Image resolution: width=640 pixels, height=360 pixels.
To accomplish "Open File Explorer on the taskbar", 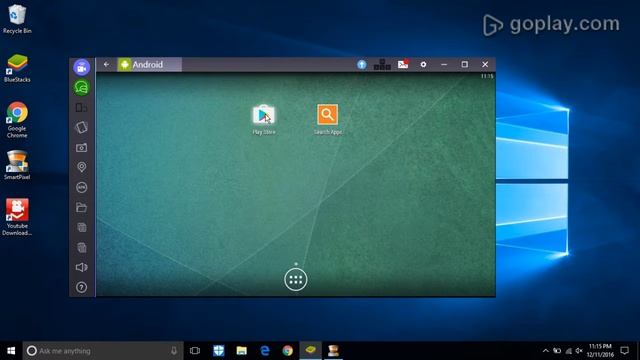I will [242, 351].
